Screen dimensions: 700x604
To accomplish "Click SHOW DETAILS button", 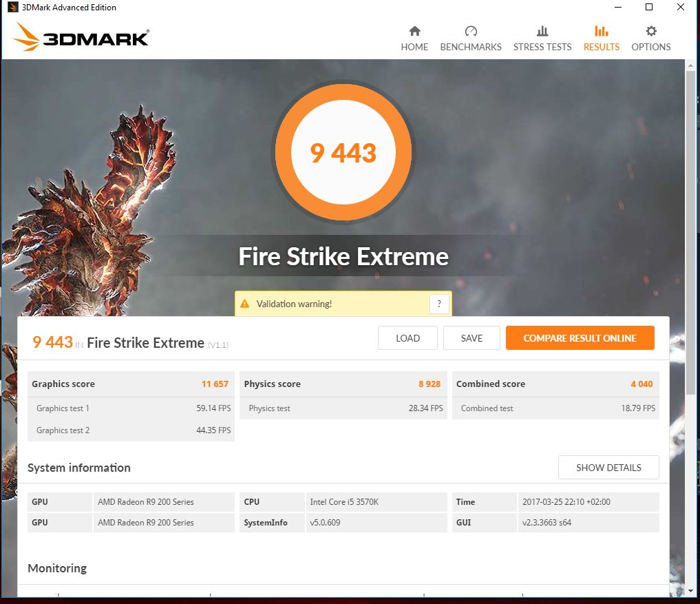I will pyautogui.click(x=608, y=468).
